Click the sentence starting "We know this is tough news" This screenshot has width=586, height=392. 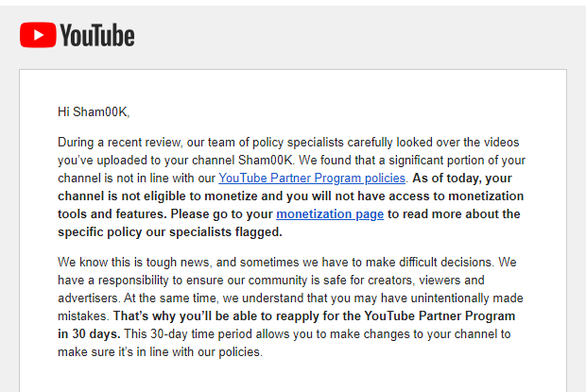point(275,262)
